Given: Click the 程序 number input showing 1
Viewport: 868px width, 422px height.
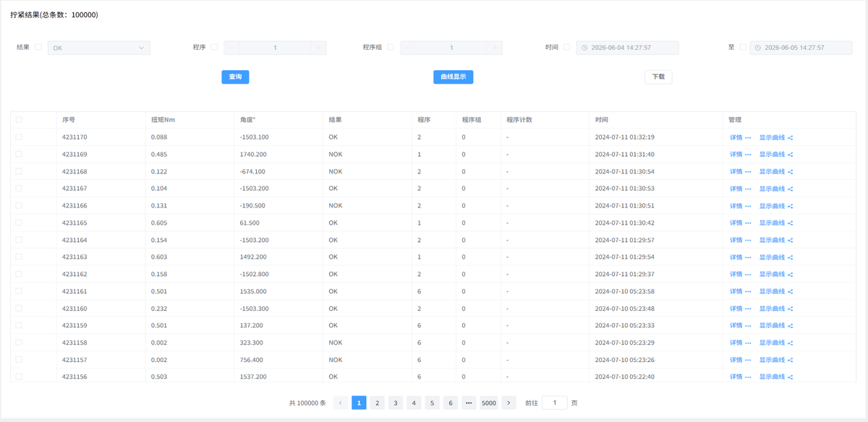Looking at the screenshot, I should [275, 48].
